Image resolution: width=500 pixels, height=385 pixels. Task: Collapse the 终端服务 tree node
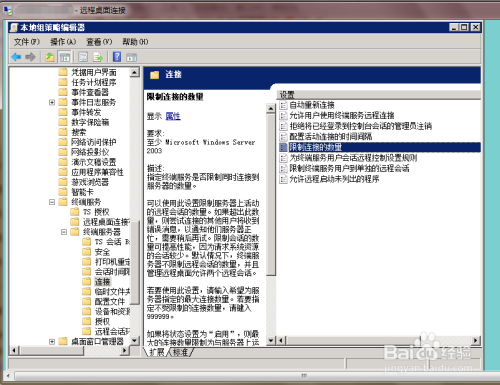pyautogui.click(x=52, y=202)
